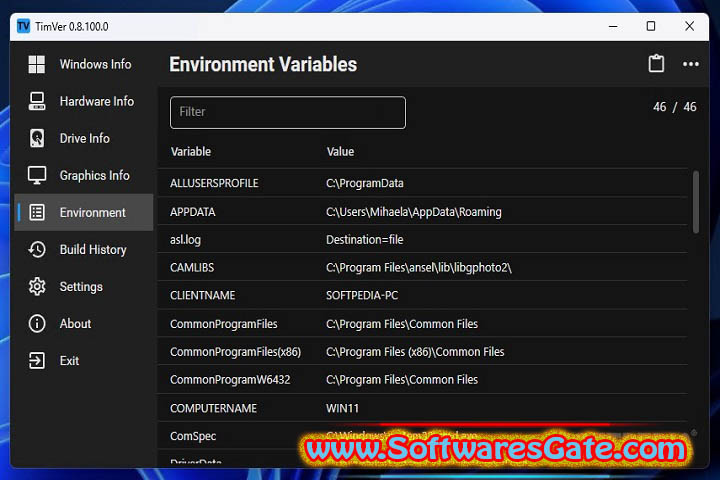The width and height of the screenshot is (720, 480).
Task: Sort by the Value column header
Action: point(340,152)
